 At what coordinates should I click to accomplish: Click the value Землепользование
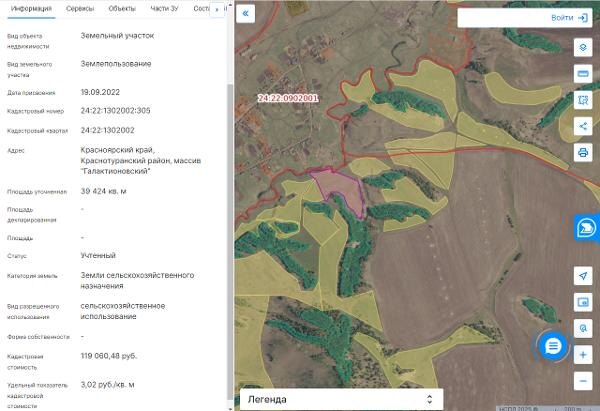coord(116,64)
